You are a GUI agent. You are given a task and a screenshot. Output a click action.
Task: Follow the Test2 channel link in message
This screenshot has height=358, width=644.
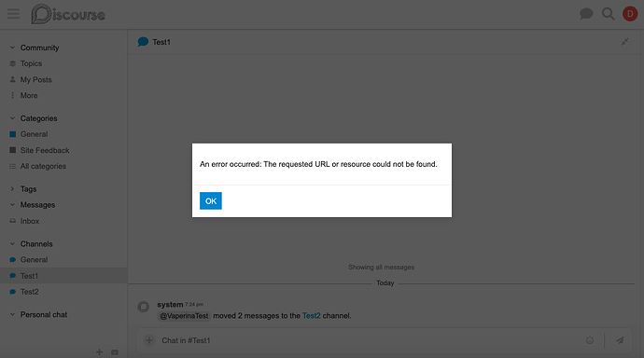[x=312, y=316]
